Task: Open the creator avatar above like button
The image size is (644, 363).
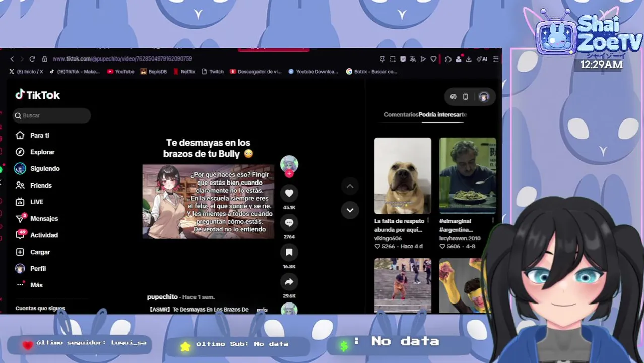Action: tap(289, 164)
